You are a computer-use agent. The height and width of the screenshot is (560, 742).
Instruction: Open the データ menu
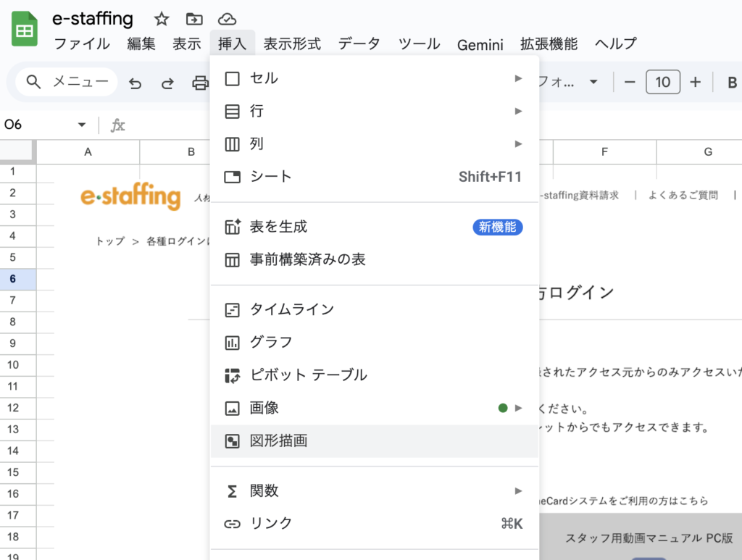(359, 44)
